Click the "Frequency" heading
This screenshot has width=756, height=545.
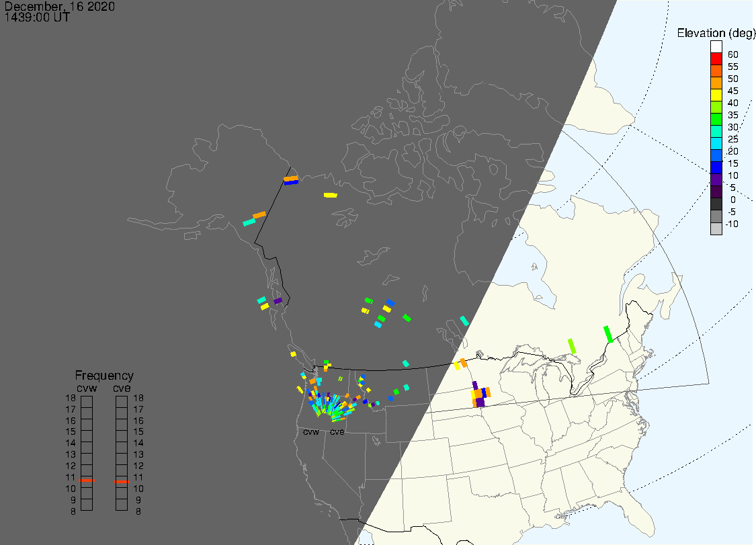point(104,375)
